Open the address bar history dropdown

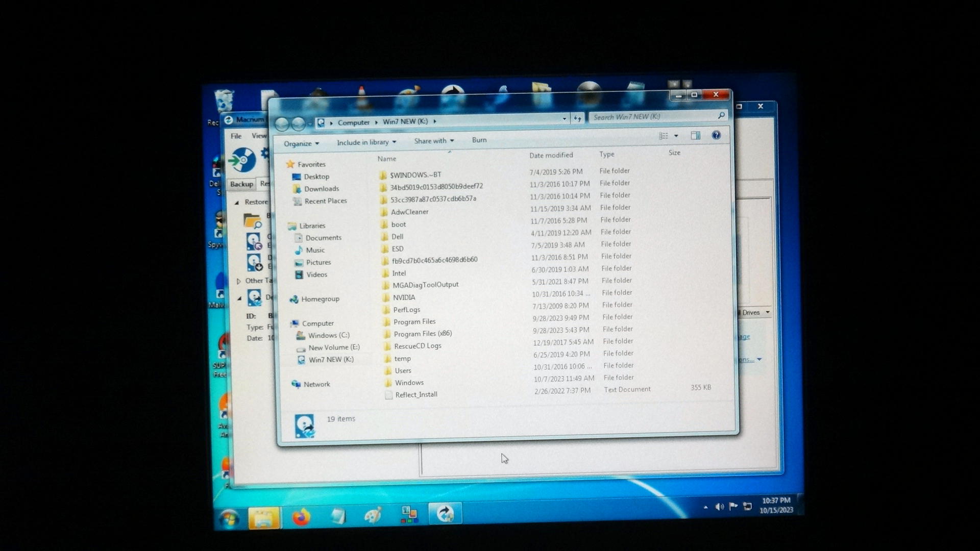(x=564, y=118)
